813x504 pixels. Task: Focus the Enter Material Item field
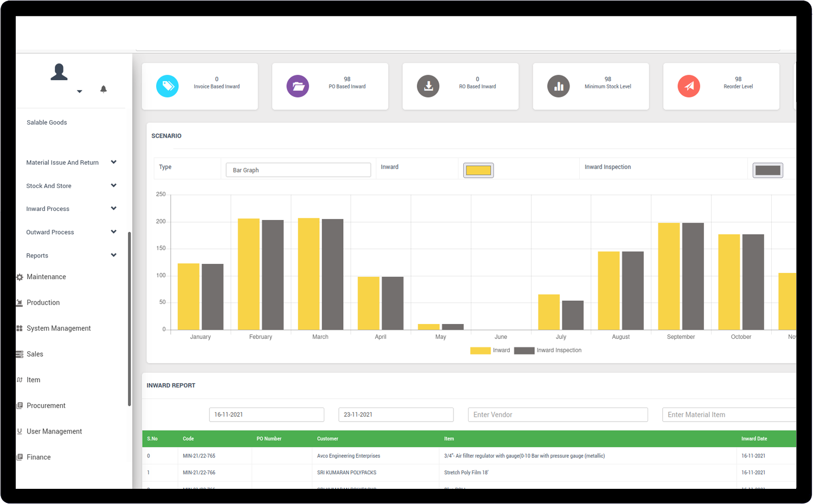click(x=729, y=415)
